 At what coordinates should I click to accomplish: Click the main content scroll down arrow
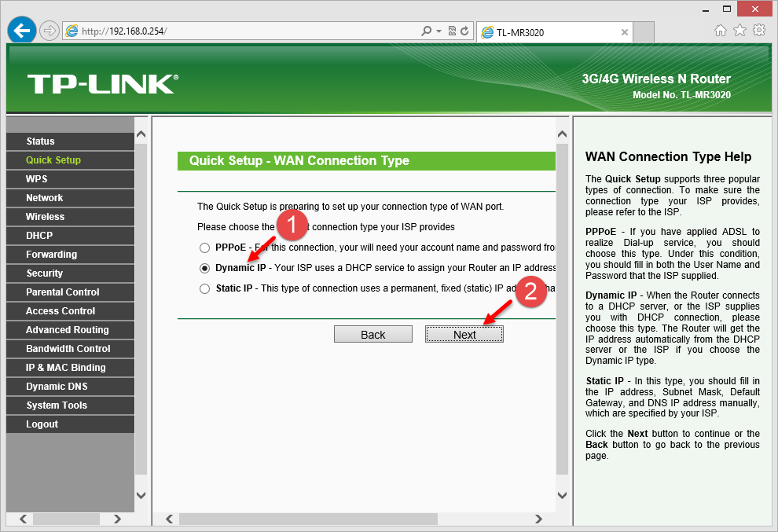tap(562, 495)
